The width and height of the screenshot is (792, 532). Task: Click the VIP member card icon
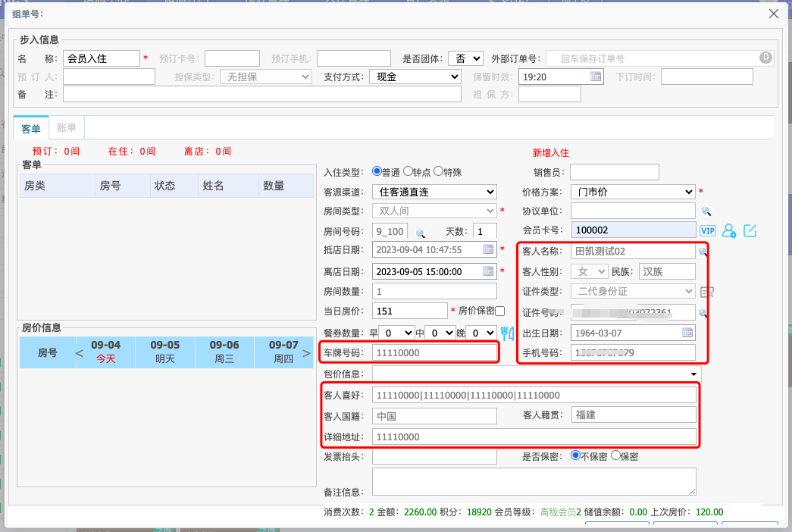tap(708, 231)
